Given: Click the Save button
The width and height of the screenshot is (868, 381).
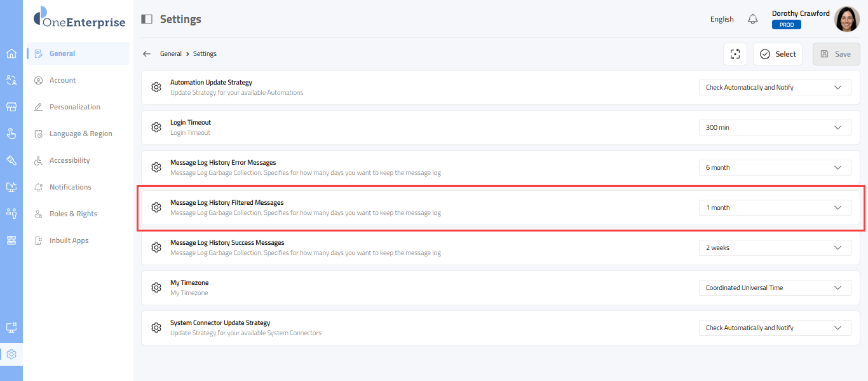Looking at the screenshot, I should click(x=836, y=54).
